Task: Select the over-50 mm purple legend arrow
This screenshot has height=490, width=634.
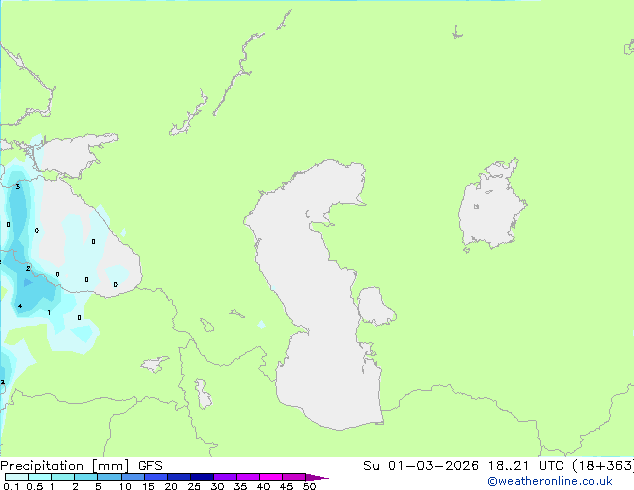Action: (317, 477)
